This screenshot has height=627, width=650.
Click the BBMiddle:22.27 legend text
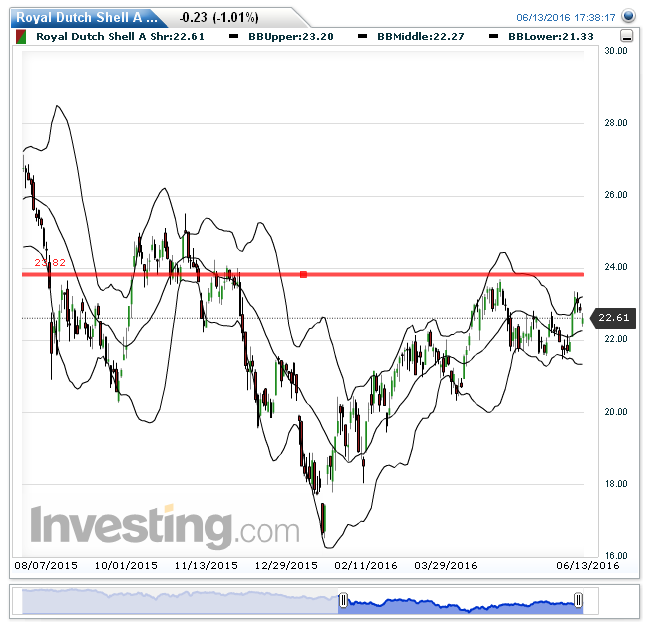(x=420, y=36)
